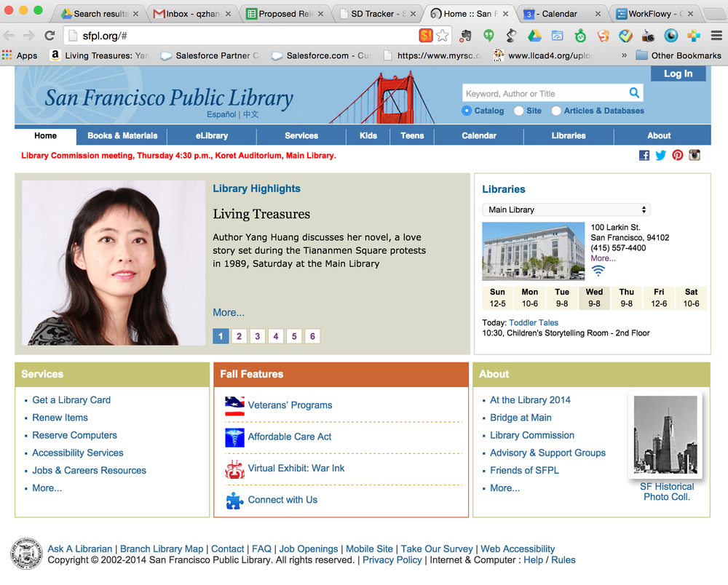Select the Catalog search radio button
Viewport: 728px width, 585px height.
pos(467,111)
